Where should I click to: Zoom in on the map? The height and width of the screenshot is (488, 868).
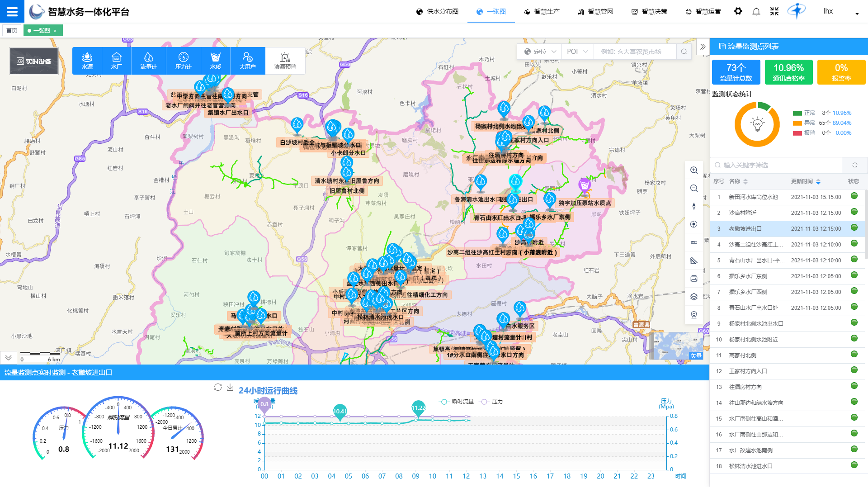pos(694,170)
